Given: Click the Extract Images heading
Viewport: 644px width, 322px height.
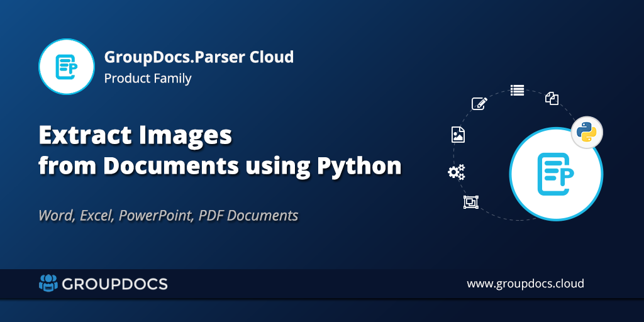Looking at the screenshot, I should pos(135,135).
